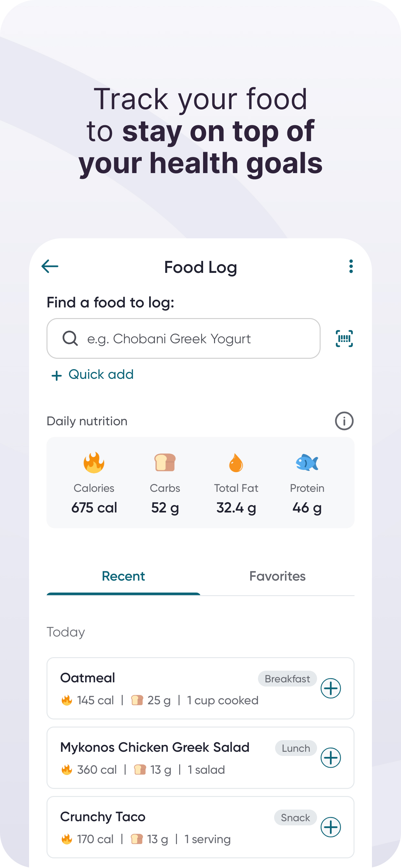
Task: Tap the Calories flame icon
Action: click(x=94, y=462)
